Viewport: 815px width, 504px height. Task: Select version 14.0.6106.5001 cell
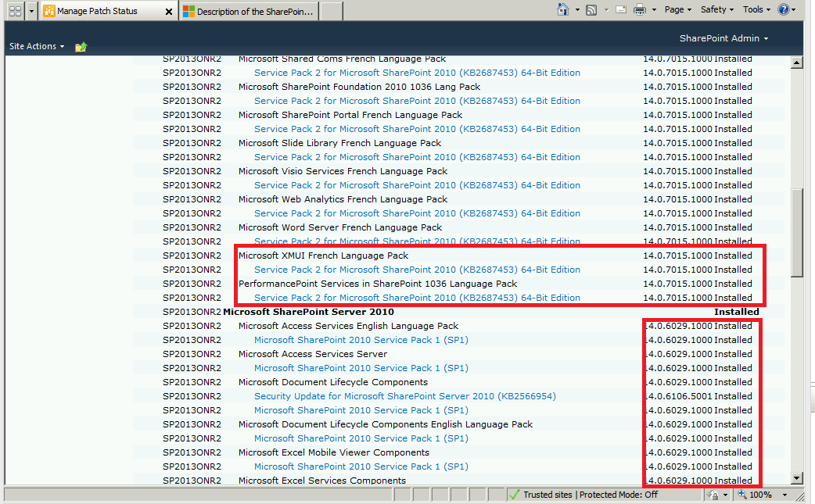tap(678, 396)
